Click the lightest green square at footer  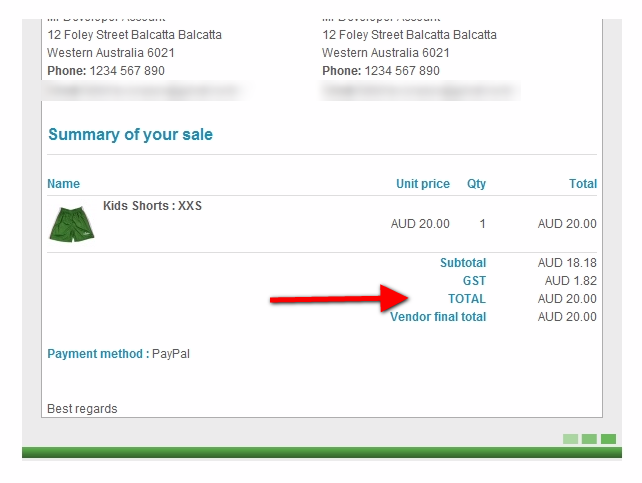point(570,439)
